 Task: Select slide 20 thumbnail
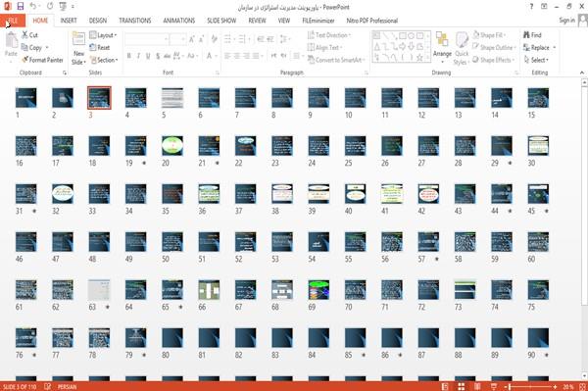172,145
